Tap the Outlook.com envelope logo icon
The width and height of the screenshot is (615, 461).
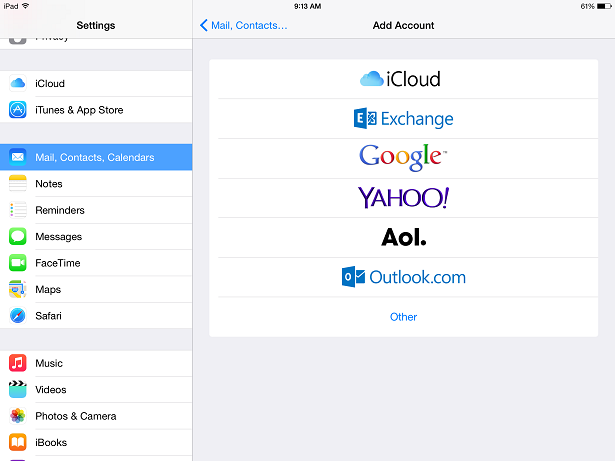[x=353, y=277]
